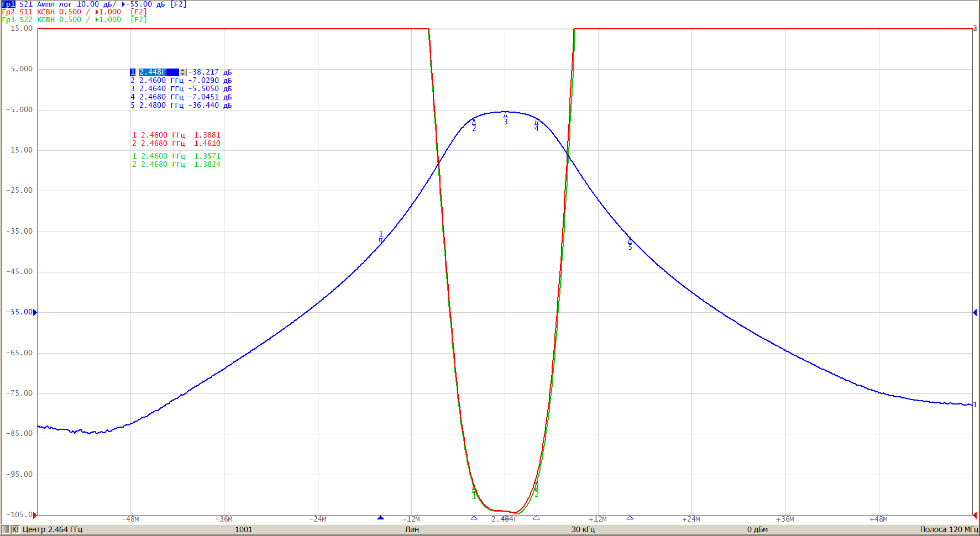Click blue reference level arrow at -55.00
Screen dimensions: 980x536
35,312
